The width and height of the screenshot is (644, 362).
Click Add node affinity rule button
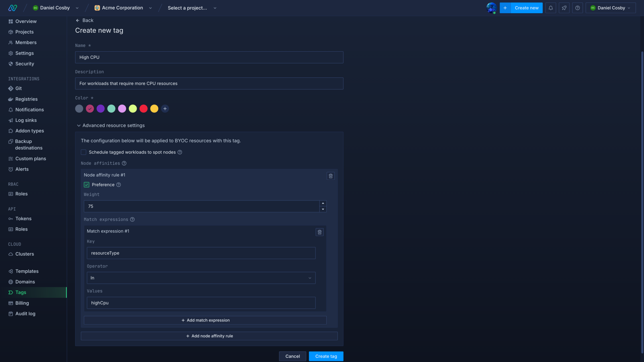coord(209,336)
